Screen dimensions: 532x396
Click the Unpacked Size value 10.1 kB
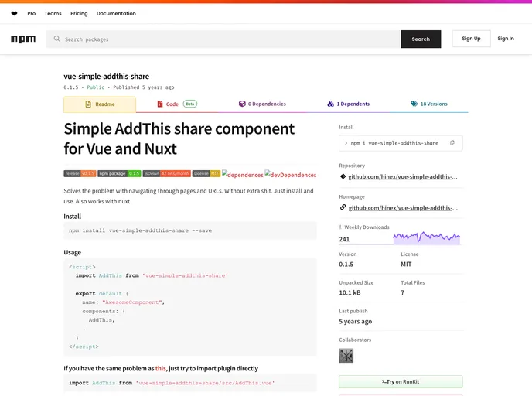tap(350, 292)
